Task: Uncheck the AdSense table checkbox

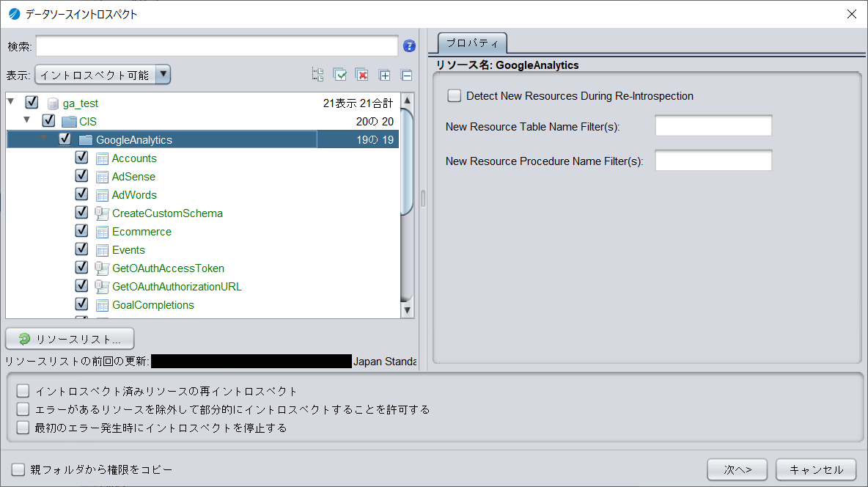Action: coord(81,175)
